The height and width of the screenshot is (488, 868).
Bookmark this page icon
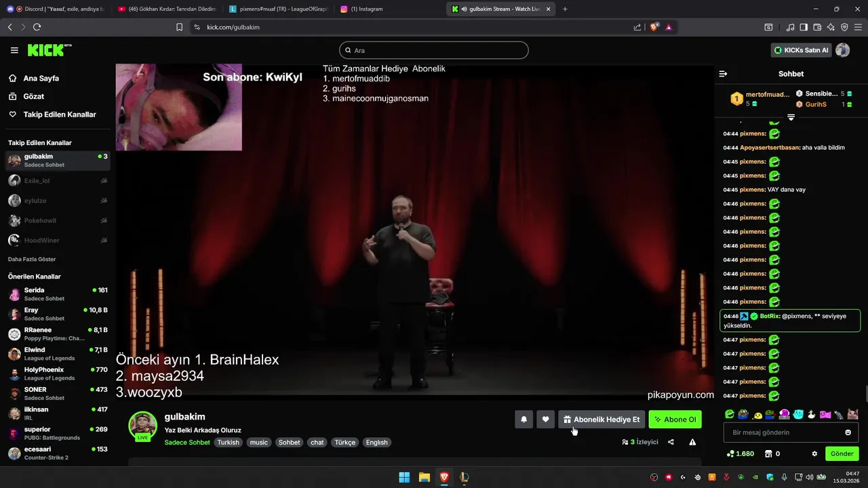tap(179, 27)
